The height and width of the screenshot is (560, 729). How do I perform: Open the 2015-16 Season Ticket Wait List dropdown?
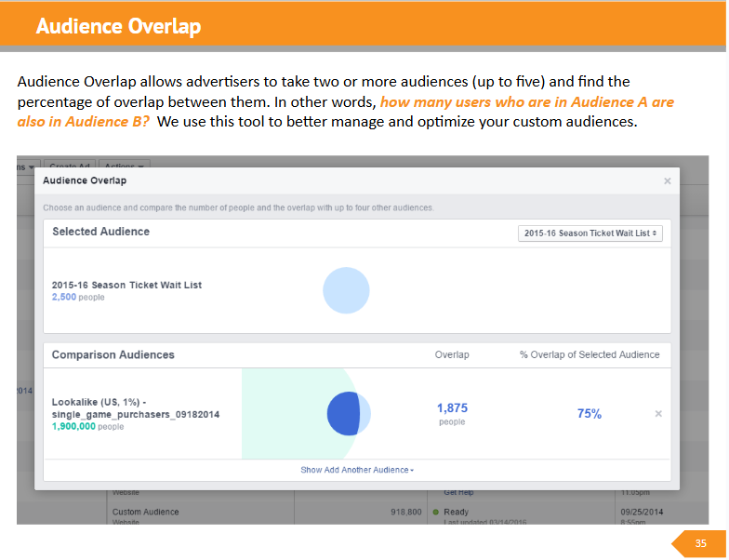[x=590, y=233]
